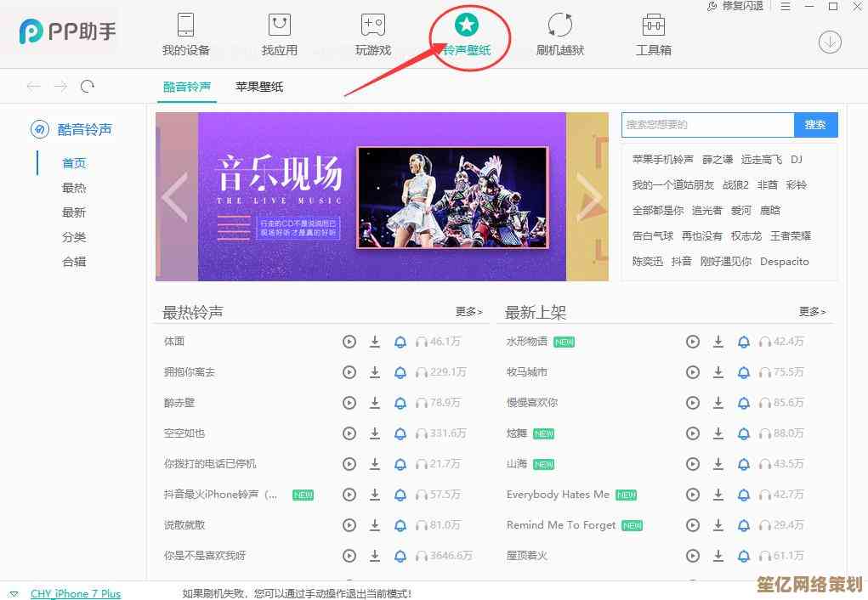
Task: Open the 工具箱 toolbox icon
Action: pos(653,25)
